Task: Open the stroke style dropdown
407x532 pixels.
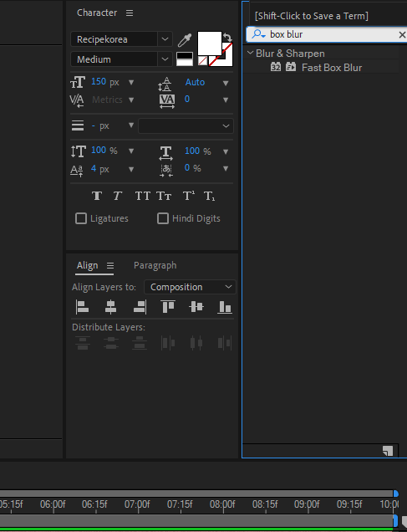Action: 186,125
